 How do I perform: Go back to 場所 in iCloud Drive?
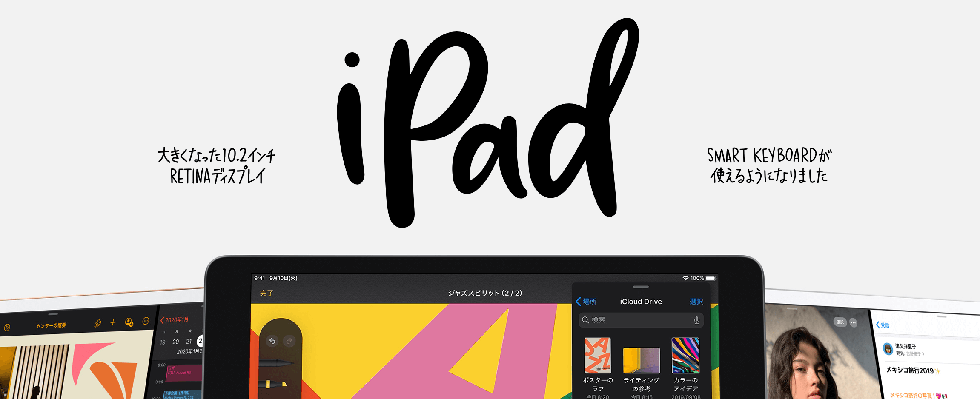pyautogui.click(x=586, y=302)
